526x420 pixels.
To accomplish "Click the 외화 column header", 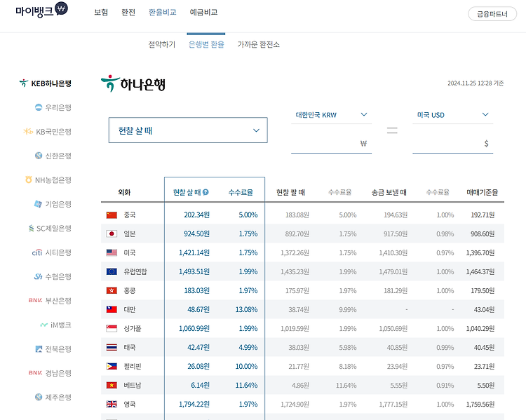I will (x=124, y=192).
